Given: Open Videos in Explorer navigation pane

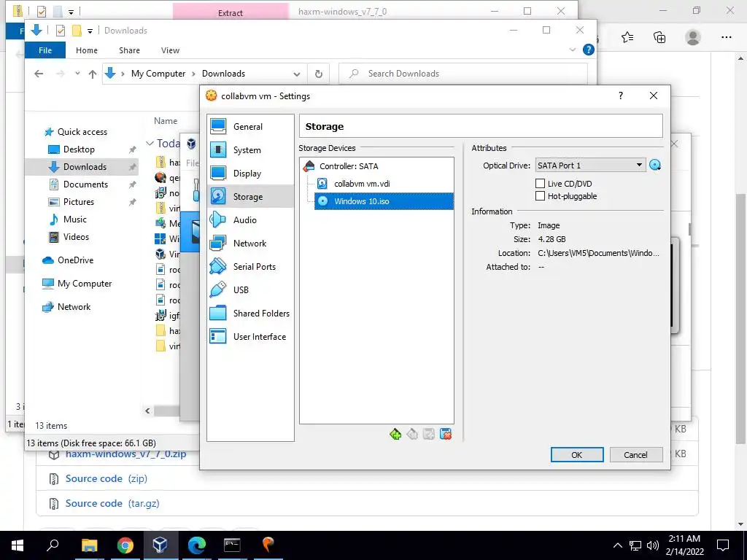Looking at the screenshot, I should [76, 237].
